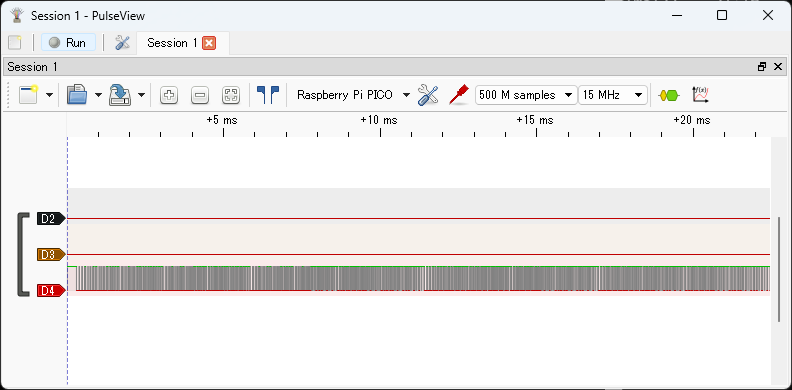Image resolution: width=792 pixels, height=390 pixels.
Task: Click the new view icon in the toolbar
Action: [29, 94]
